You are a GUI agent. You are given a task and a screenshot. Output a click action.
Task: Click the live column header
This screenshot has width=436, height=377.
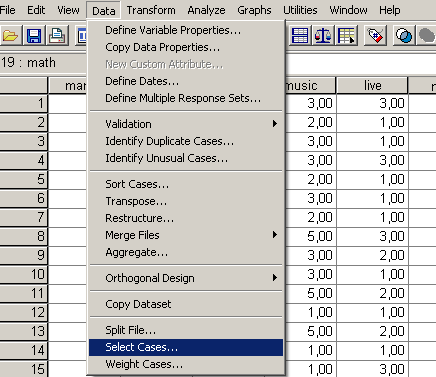[x=372, y=86]
